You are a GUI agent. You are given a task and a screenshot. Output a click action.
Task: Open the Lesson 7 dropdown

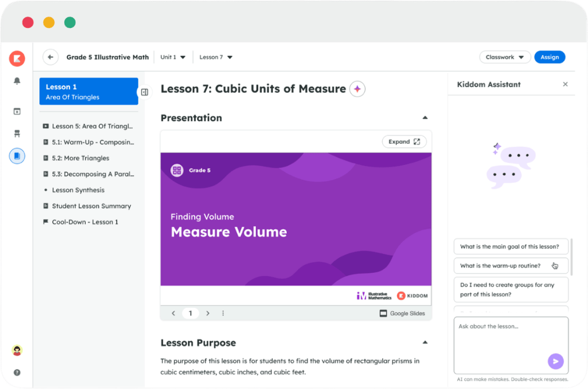point(216,57)
